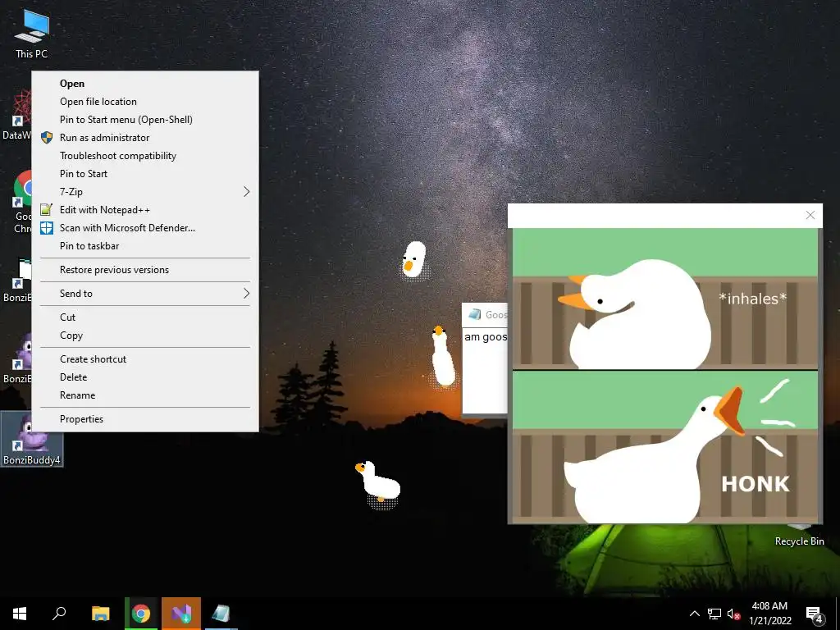Select the BonziBuddy4 desktop shortcut
This screenshot has width=840, height=630.
tap(32, 439)
